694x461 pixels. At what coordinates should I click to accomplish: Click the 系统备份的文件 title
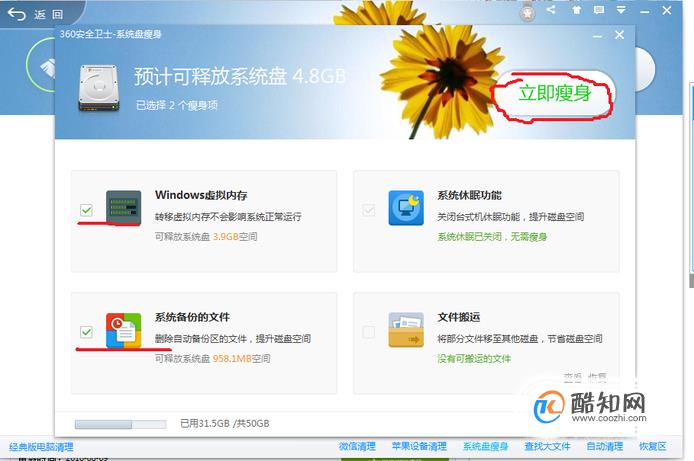tap(192, 317)
